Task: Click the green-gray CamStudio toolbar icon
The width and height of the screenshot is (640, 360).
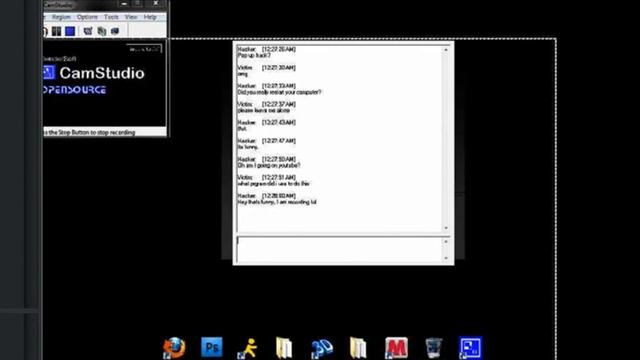Action: coord(102,31)
